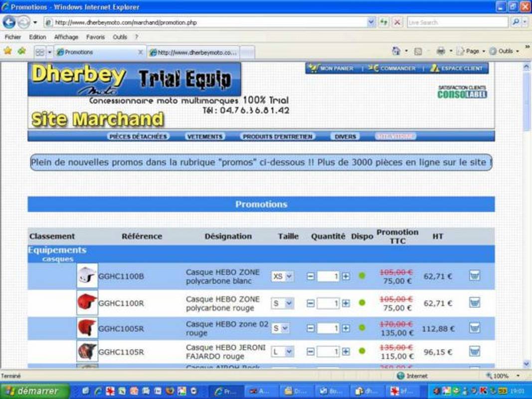
Task: Open the Edition menu
Action: (37, 37)
